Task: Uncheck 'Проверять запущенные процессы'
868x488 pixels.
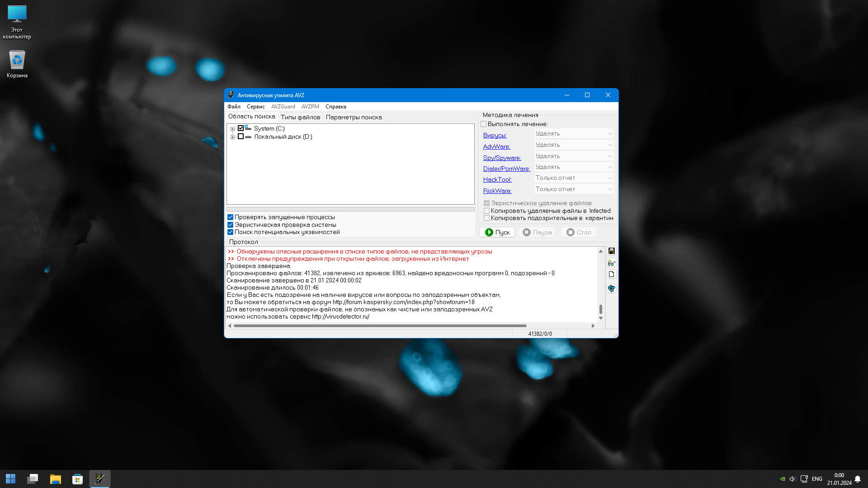Action: click(x=230, y=217)
